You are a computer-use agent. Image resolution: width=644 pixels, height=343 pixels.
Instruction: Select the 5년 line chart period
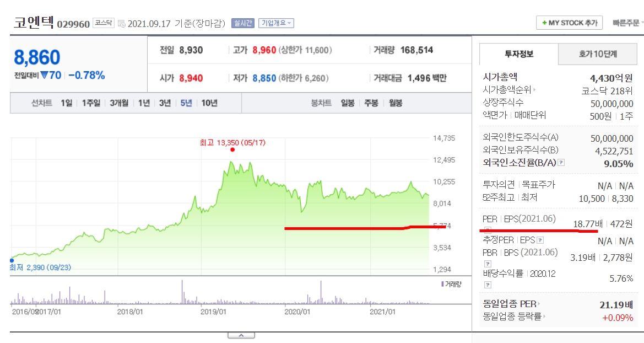[186, 103]
